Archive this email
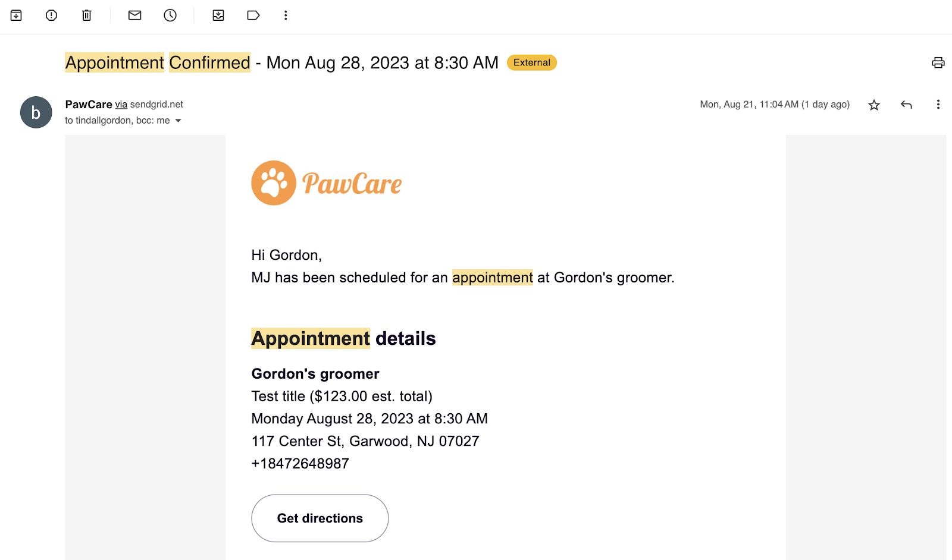 [x=16, y=15]
